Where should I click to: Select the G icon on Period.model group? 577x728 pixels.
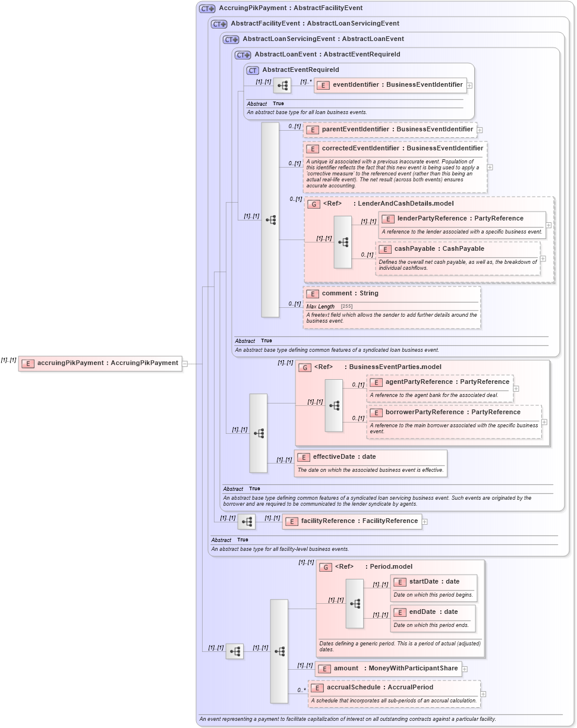tap(326, 567)
